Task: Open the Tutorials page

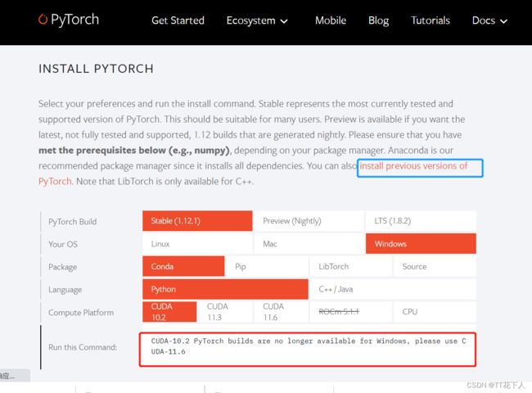Action: point(431,20)
